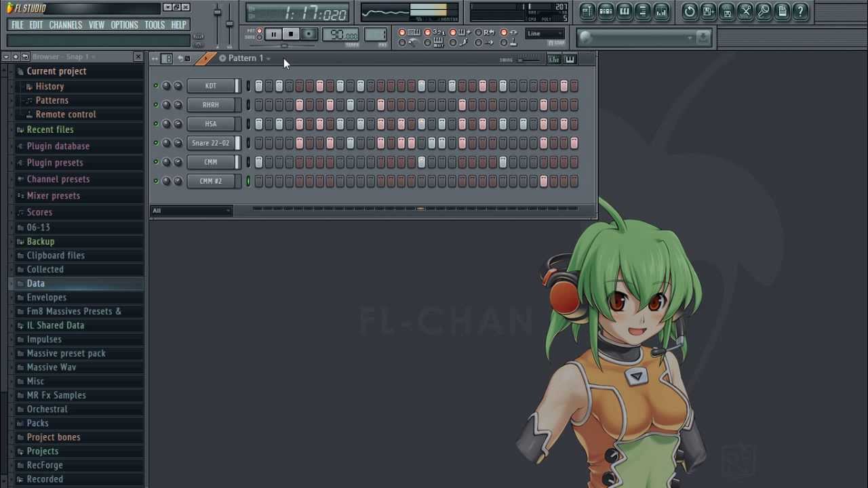Open the piano roll window icon
The height and width of the screenshot is (488, 868).
pos(625,12)
